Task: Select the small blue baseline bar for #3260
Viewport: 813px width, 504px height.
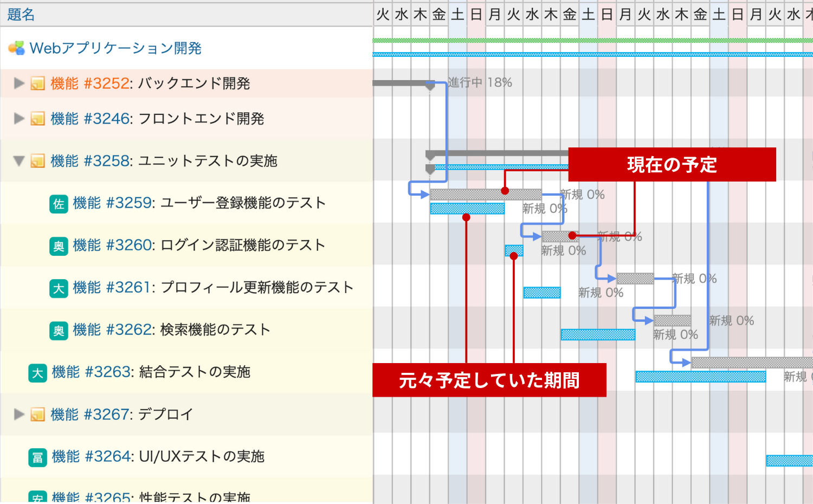Action: coord(514,250)
